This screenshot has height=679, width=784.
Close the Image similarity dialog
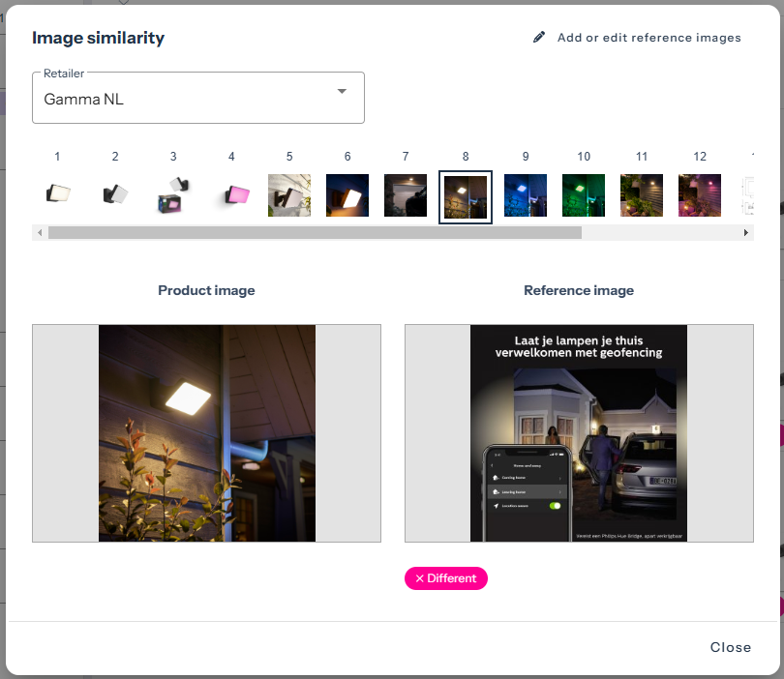tap(730, 647)
